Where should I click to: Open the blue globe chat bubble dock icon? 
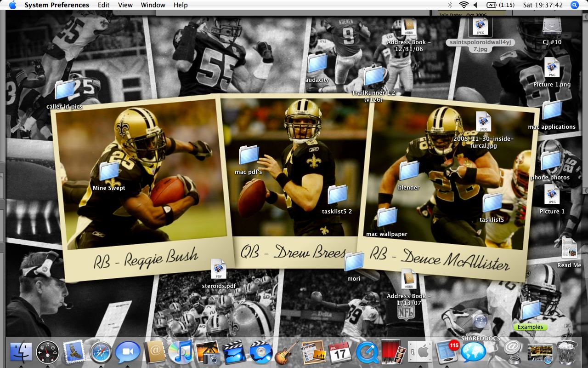point(473,352)
